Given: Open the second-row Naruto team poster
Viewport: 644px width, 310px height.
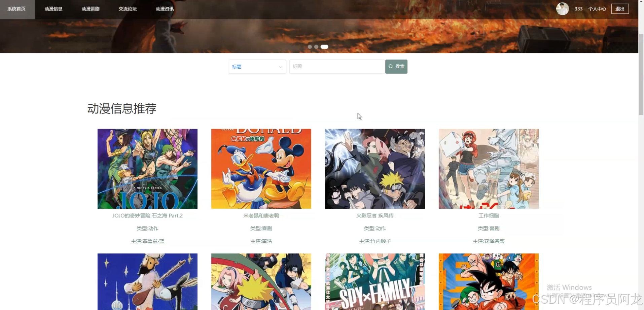Looking at the screenshot, I should point(261,282).
